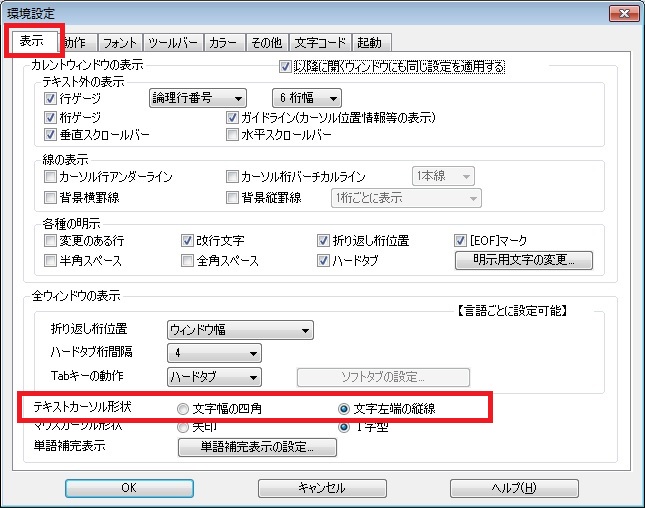Expand the ハードタブ桁間隔 dropdown showing 4
This screenshot has height=508, width=645.
213,353
